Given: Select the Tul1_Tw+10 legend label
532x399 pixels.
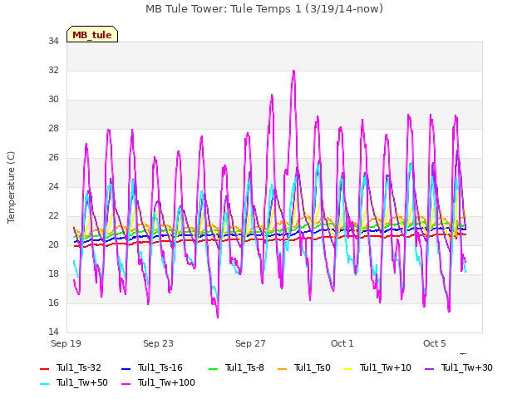Looking at the screenshot, I should click(386, 367).
